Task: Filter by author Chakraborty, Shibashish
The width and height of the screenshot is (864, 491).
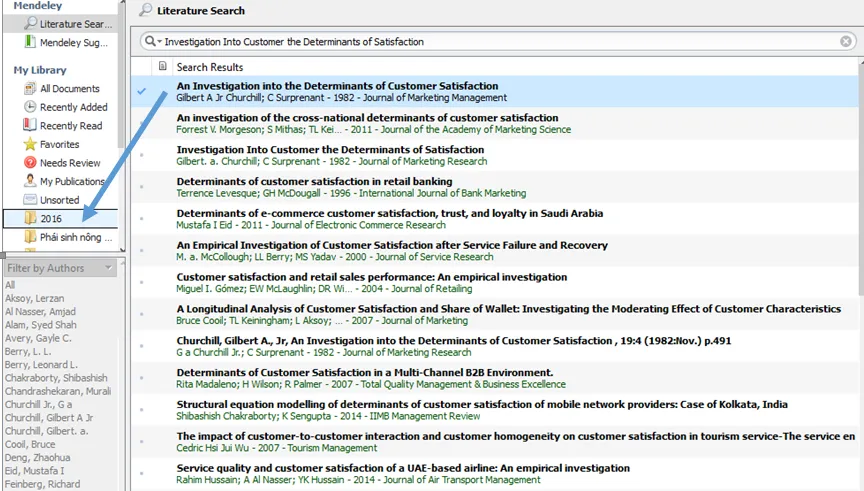Action: [56, 377]
